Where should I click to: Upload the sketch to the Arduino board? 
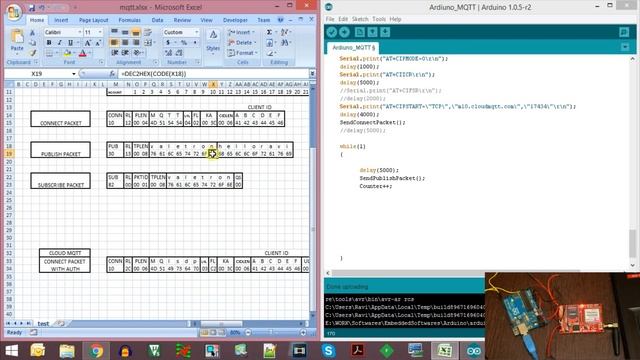344,32
